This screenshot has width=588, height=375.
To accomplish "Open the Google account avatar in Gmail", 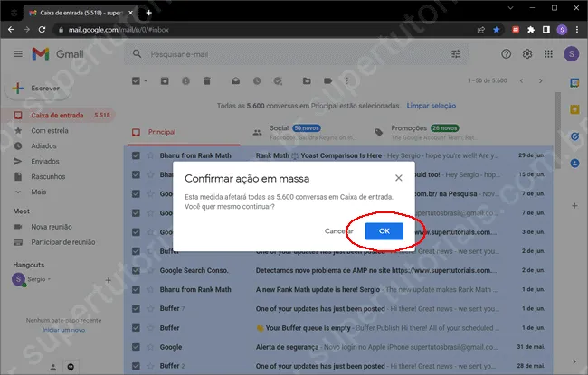I will click(x=572, y=54).
